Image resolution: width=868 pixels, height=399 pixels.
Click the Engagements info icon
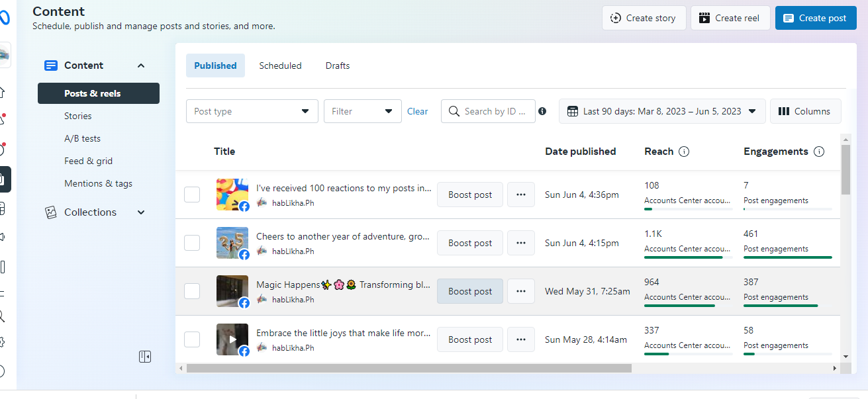[x=819, y=152]
